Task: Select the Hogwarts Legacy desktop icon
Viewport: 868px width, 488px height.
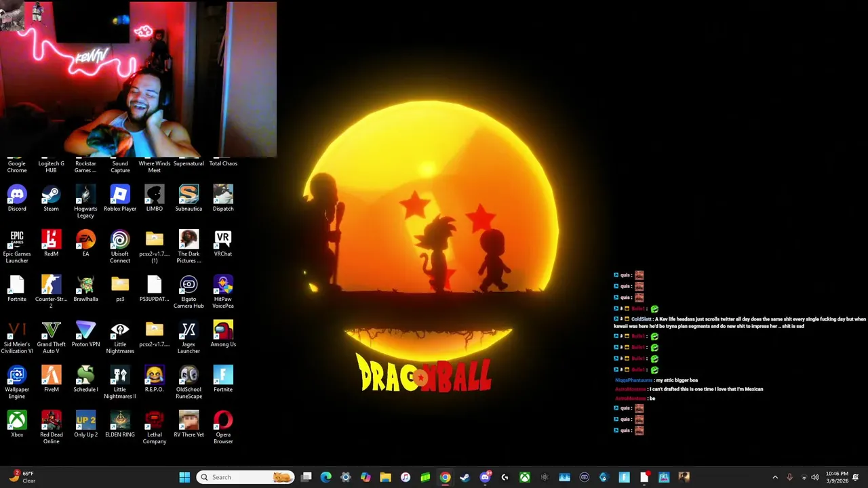Action: point(85,201)
